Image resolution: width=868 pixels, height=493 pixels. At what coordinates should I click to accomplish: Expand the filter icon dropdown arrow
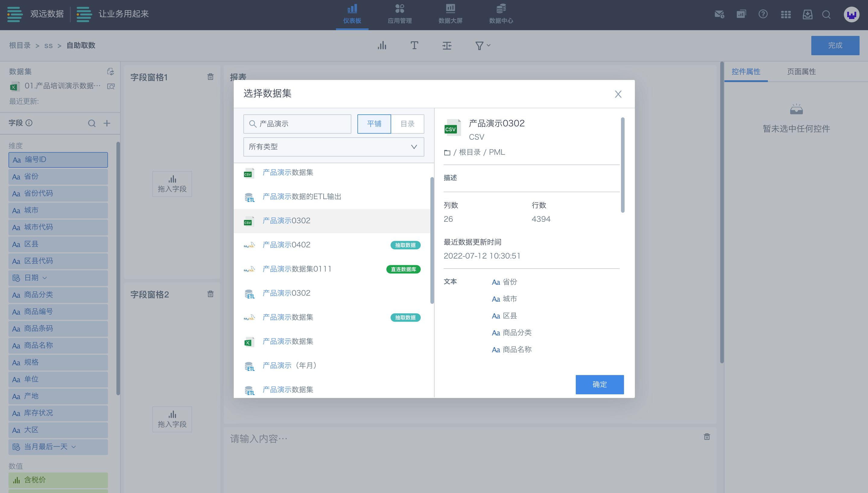488,45
